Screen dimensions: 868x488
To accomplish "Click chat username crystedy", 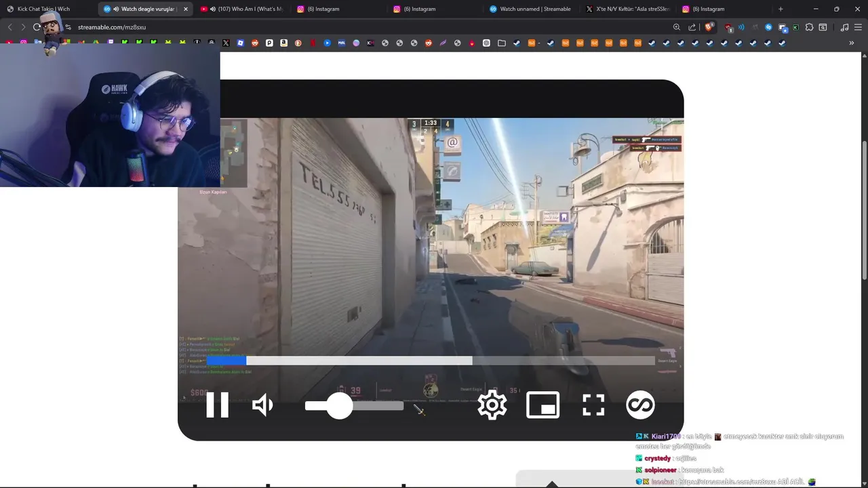I will [658, 458].
